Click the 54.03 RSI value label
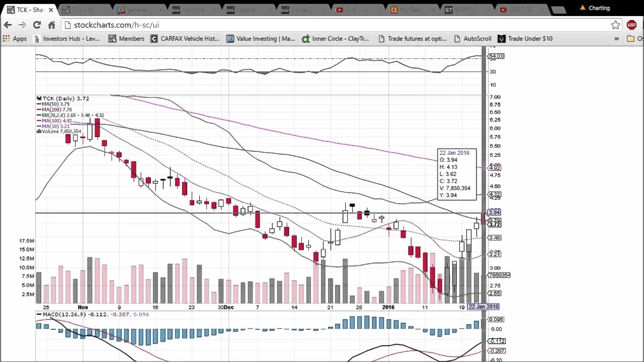This screenshot has height=362, width=644. (496, 56)
